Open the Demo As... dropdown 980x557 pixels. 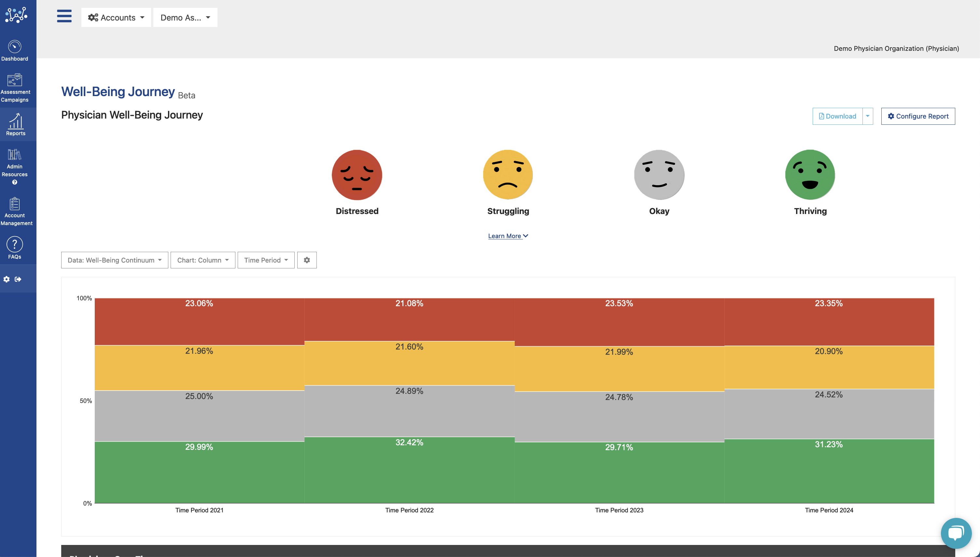(185, 18)
